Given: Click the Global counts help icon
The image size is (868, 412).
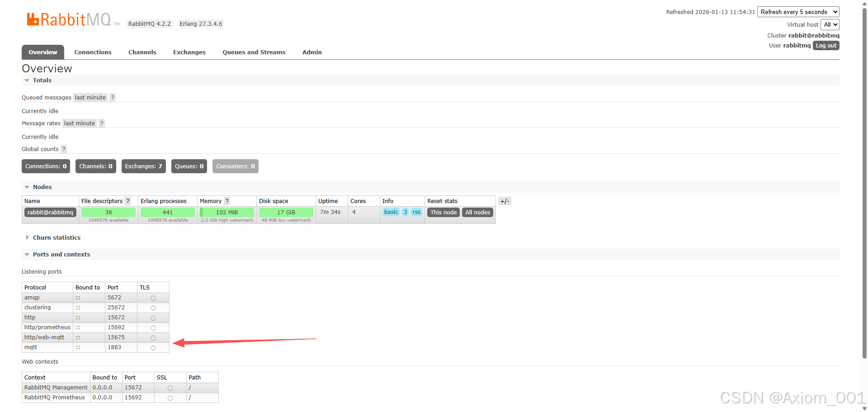Looking at the screenshot, I should (63, 149).
